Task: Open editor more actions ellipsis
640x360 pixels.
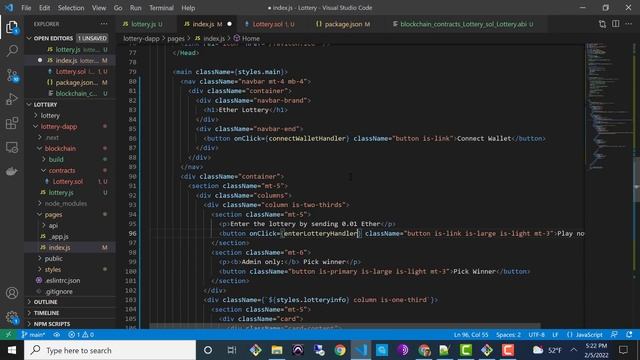Action: tap(629, 24)
